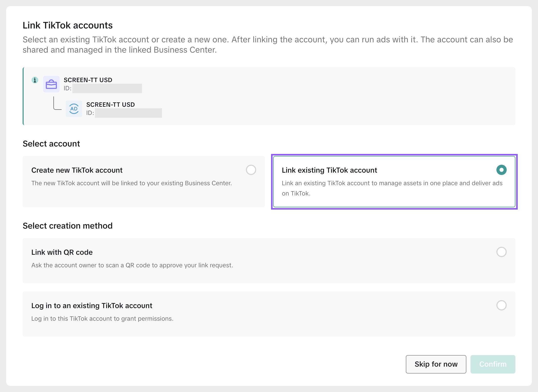Choose Log in to an existing TikTok account radio
Image resolution: width=538 pixels, height=392 pixels.
[x=501, y=305]
